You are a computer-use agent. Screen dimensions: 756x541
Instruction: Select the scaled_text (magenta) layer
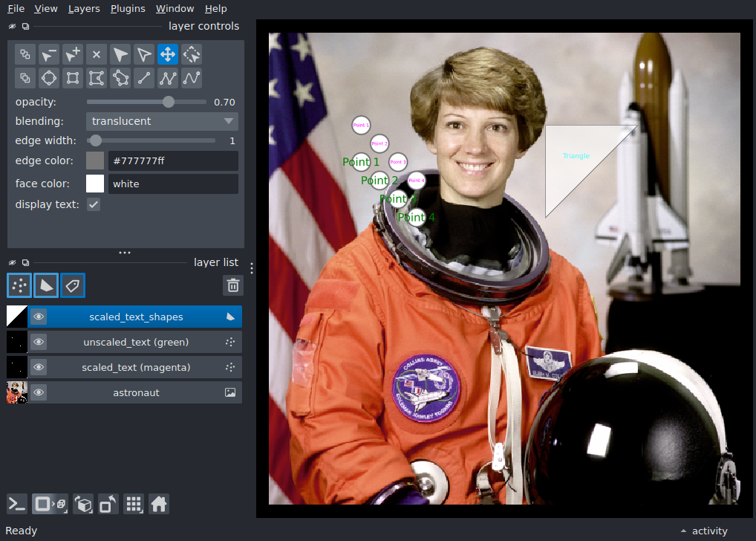135,367
